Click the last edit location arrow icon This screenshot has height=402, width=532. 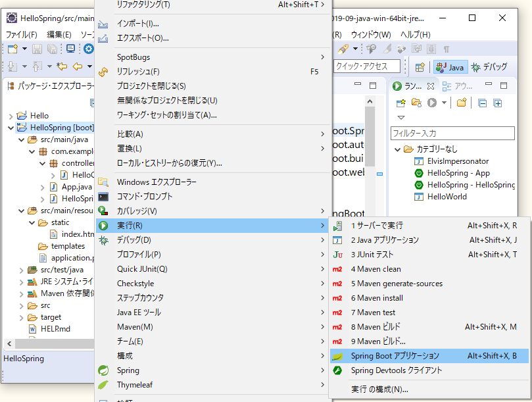61,66
